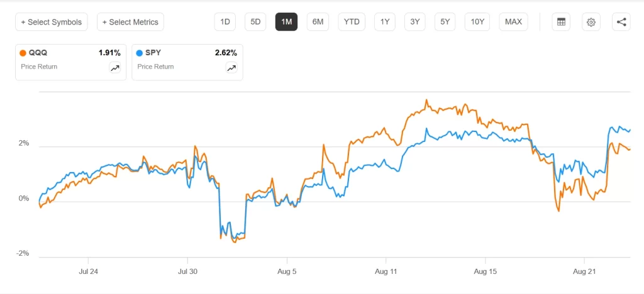Click the blue SPY color dot
644x294 pixels.
tap(140, 53)
